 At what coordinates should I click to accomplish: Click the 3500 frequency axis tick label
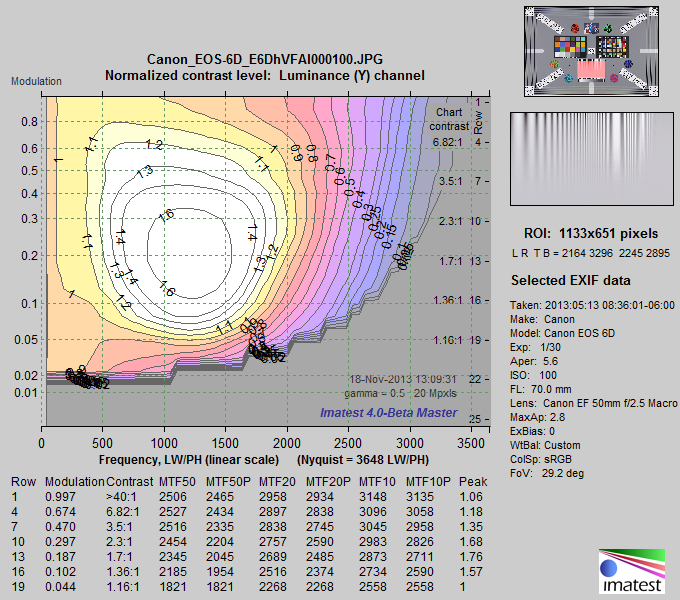click(471, 443)
